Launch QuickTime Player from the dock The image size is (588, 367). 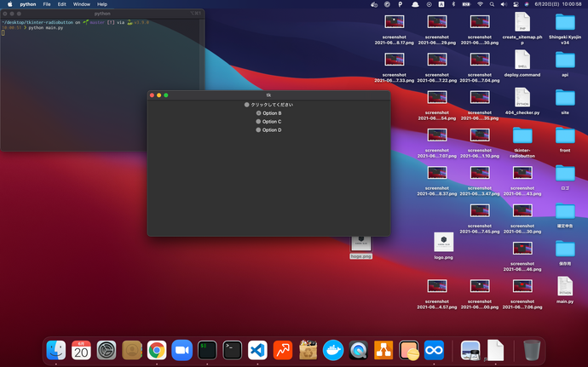coord(358,350)
